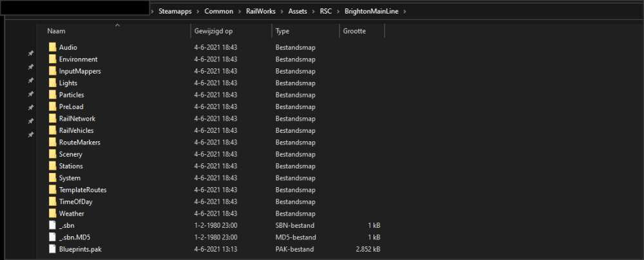Select the TemplateRoutes folder name
This screenshot has width=644, height=260.
(82, 190)
